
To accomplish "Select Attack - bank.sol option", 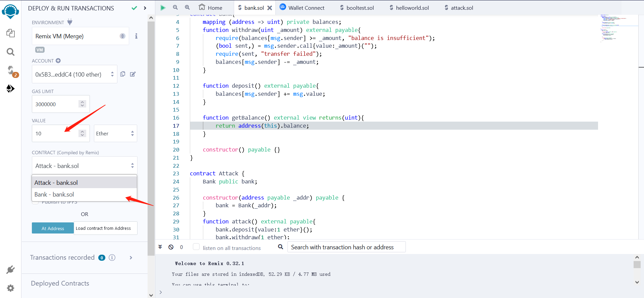I will [x=85, y=182].
